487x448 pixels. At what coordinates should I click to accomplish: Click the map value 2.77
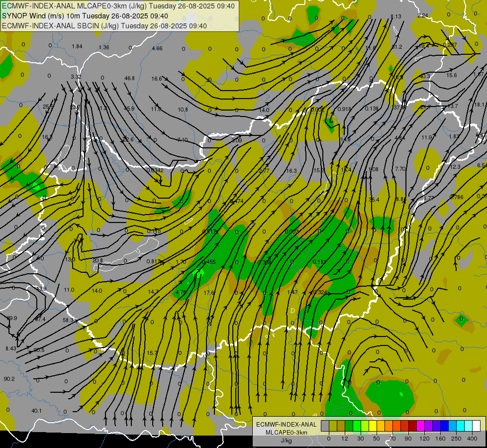tap(264, 171)
